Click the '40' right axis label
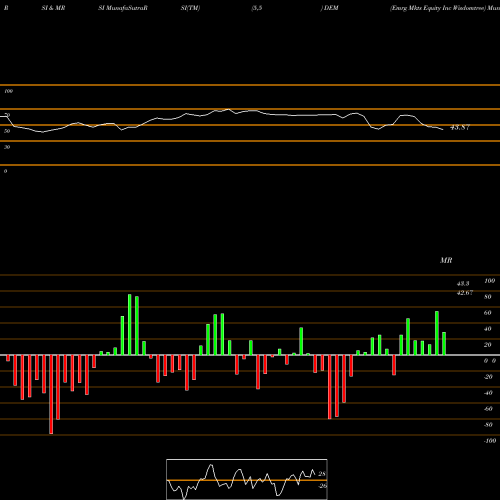The image size is (500, 500). 488,329
